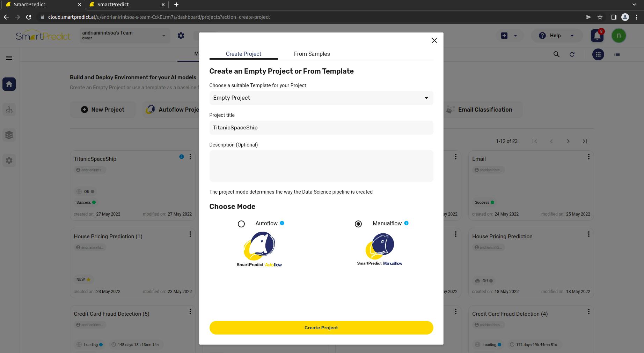Switch to list view
The width and height of the screenshot is (644, 353).
coord(617,54)
